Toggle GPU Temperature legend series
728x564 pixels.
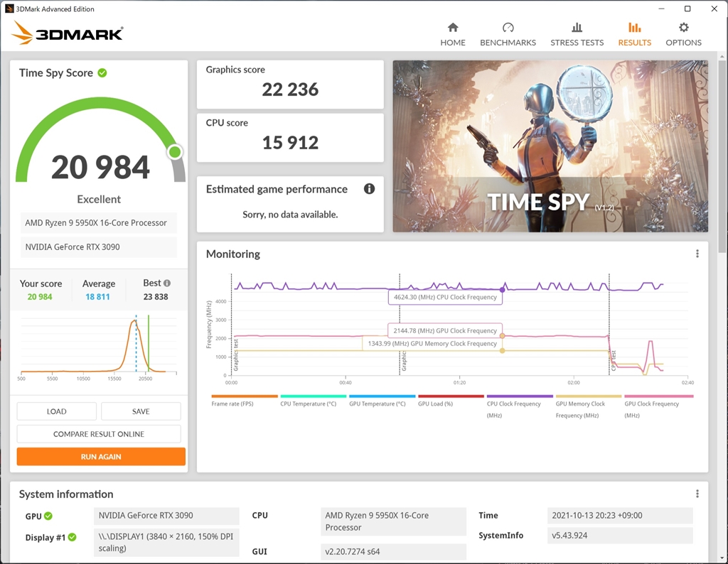click(x=382, y=401)
